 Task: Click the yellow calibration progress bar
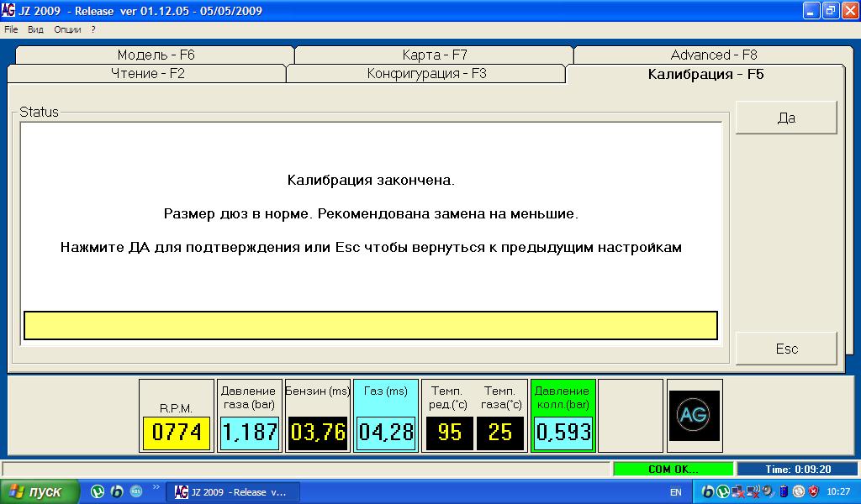pyautogui.click(x=370, y=326)
